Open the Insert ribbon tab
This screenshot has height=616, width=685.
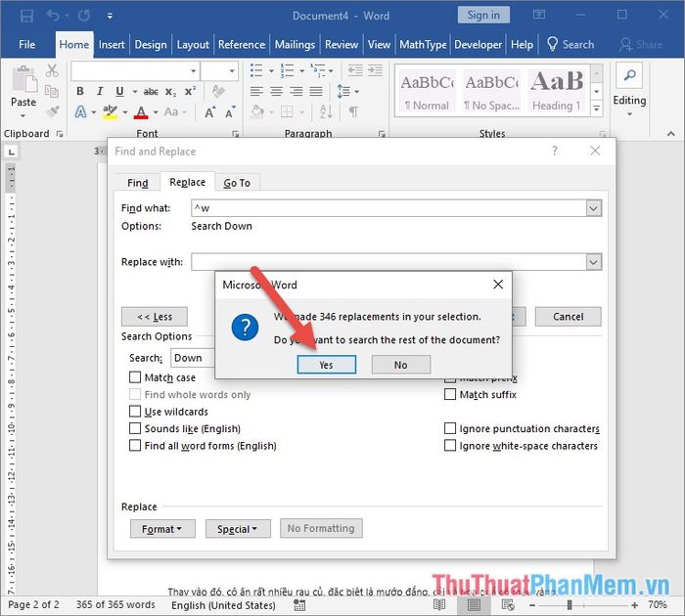click(112, 45)
